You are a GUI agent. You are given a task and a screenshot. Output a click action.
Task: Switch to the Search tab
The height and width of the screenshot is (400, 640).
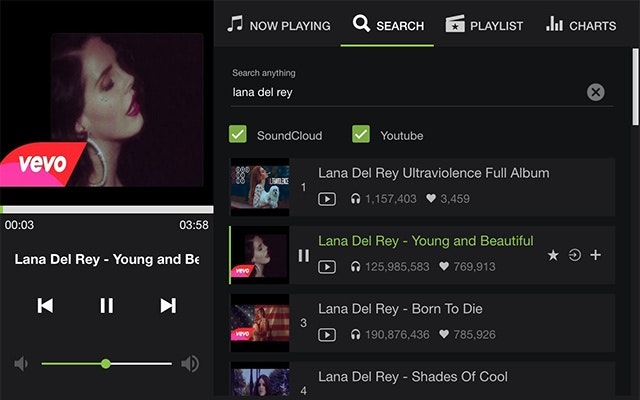pos(388,24)
